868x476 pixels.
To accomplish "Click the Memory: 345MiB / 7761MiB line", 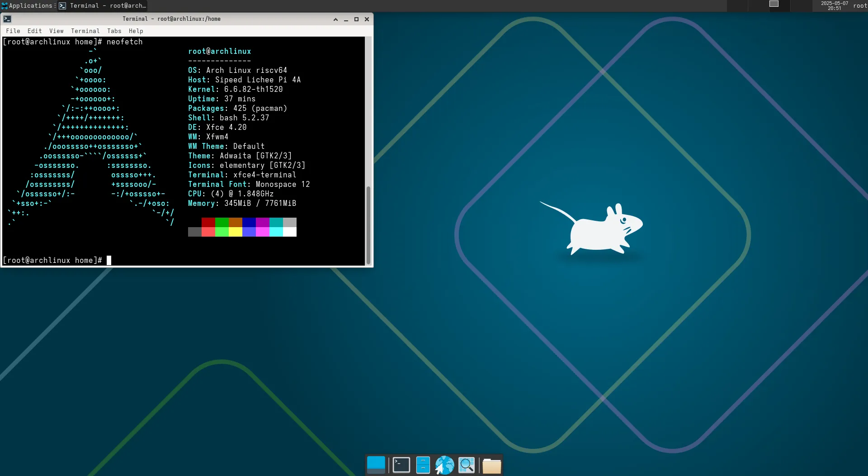I will pyautogui.click(x=242, y=203).
